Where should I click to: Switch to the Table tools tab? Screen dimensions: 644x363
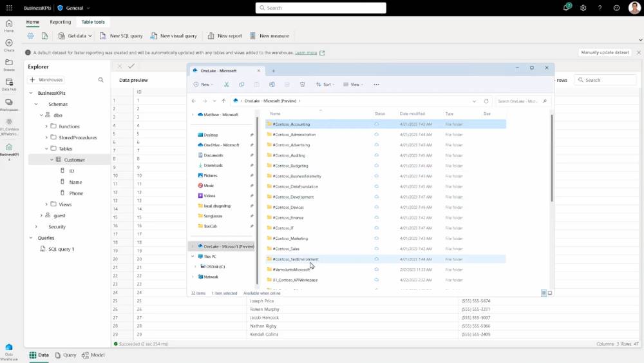(93, 22)
